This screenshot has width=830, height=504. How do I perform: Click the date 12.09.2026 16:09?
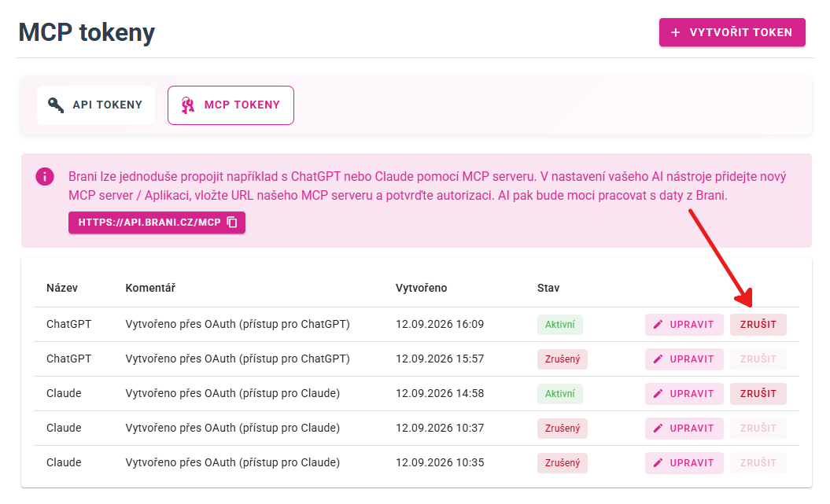[440, 324]
